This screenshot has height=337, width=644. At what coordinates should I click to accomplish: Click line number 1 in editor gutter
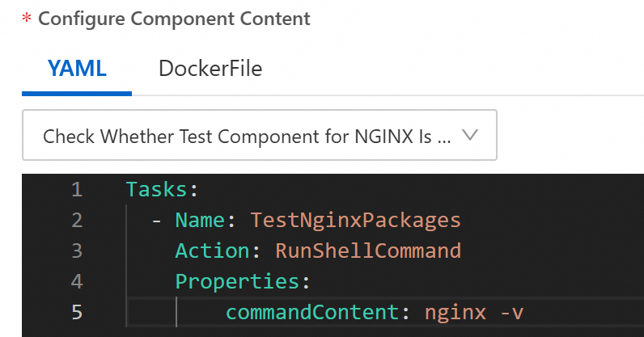pyautogui.click(x=77, y=190)
